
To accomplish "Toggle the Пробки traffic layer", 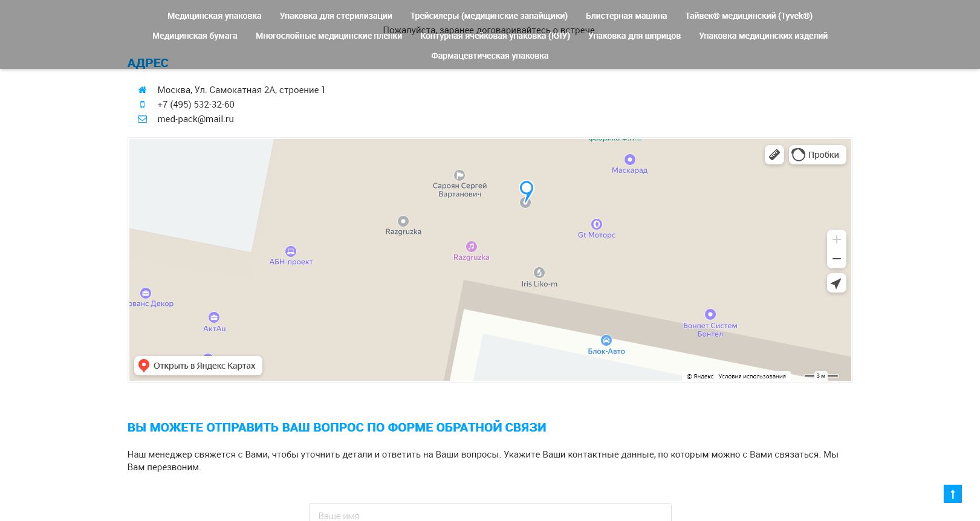I will click(817, 155).
